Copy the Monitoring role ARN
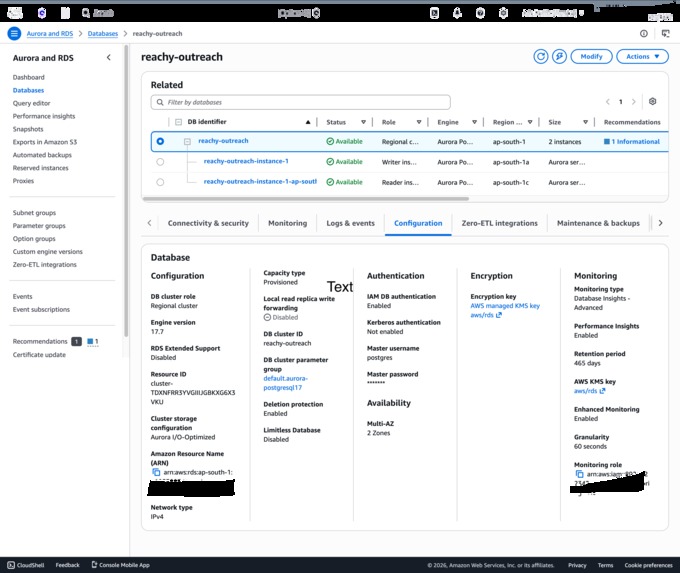 579,474
